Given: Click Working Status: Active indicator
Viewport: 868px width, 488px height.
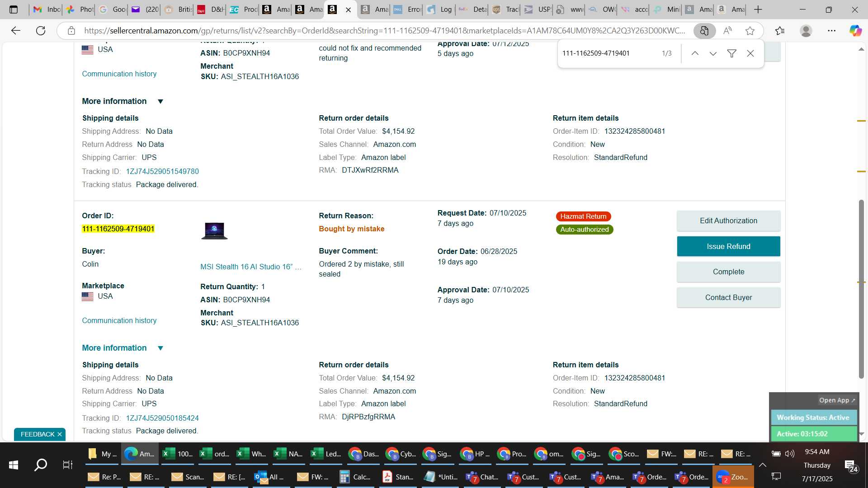Looking at the screenshot, I should pyautogui.click(x=813, y=418).
